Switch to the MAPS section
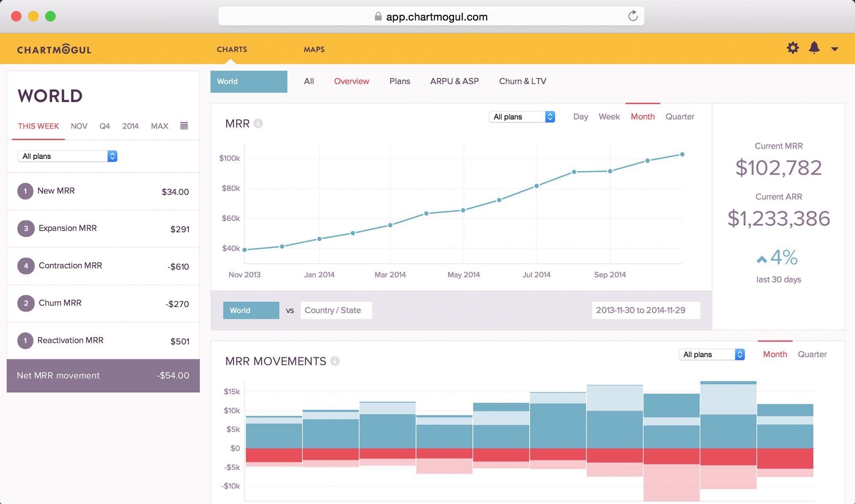Viewport: 855px width, 504px height. [x=314, y=49]
